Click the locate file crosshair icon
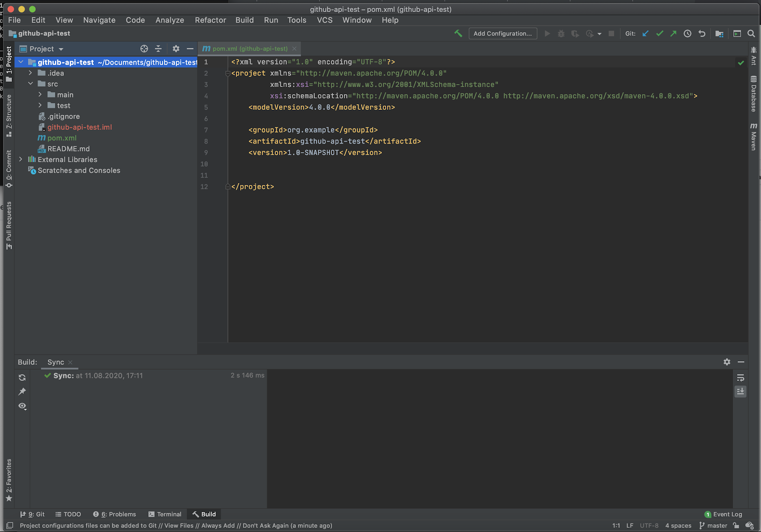761x532 pixels. tap(144, 48)
